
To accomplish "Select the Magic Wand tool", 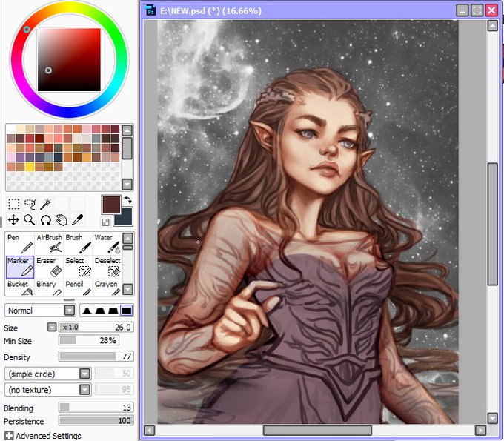I will point(45,204).
